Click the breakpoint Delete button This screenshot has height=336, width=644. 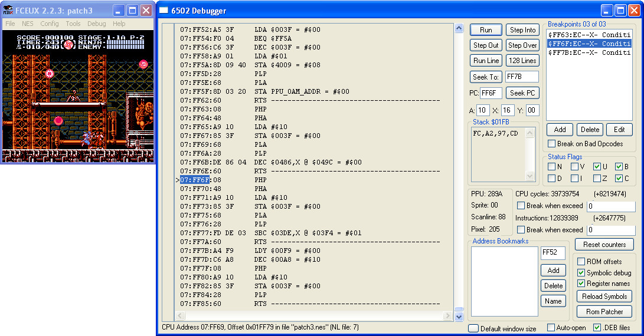coord(590,130)
